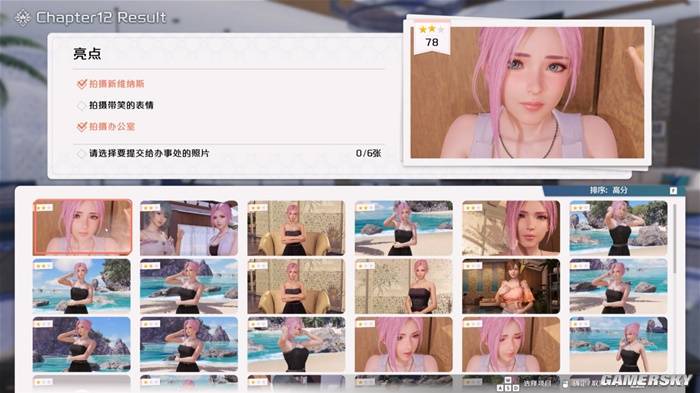Click the key icon beside 排序: 高分
Screen dimensions: 700x393
(673, 191)
